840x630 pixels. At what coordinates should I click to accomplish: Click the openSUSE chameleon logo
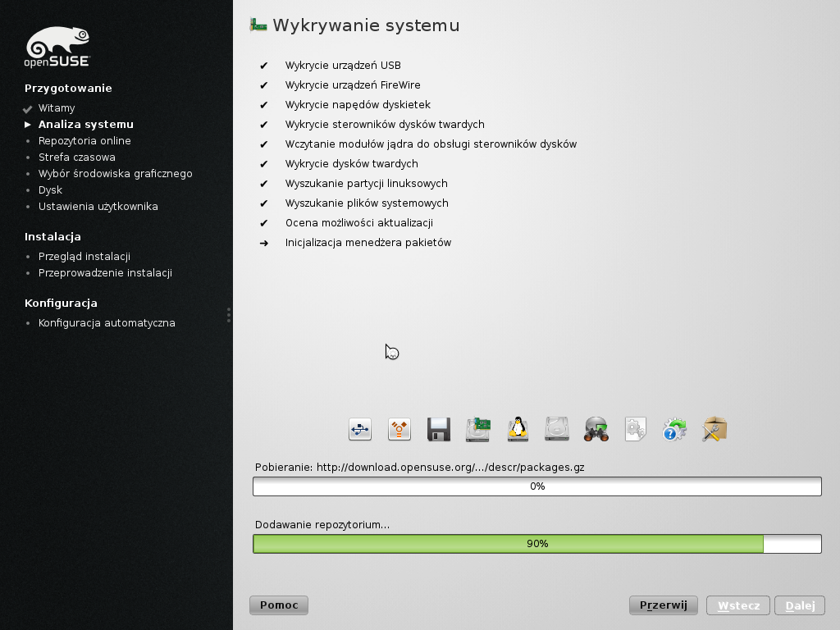57,47
